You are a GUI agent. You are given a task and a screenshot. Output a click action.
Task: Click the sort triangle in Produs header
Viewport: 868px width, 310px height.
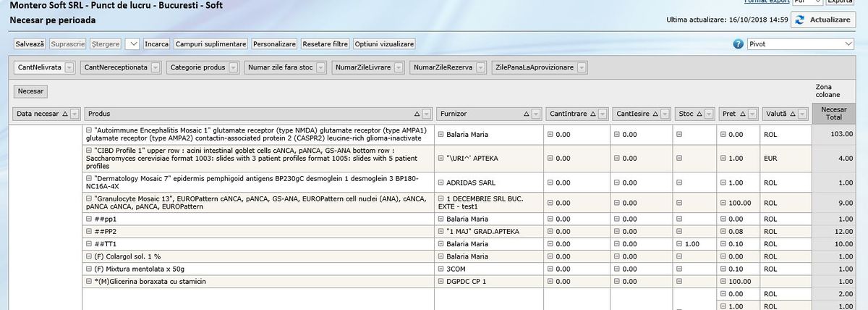(417, 114)
